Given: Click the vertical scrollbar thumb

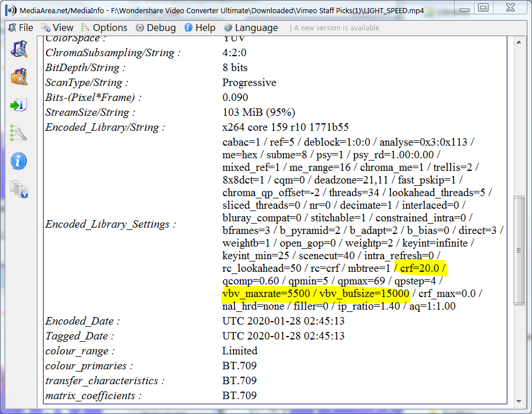Looking at the screenshot, I should (x=519, y=251).
